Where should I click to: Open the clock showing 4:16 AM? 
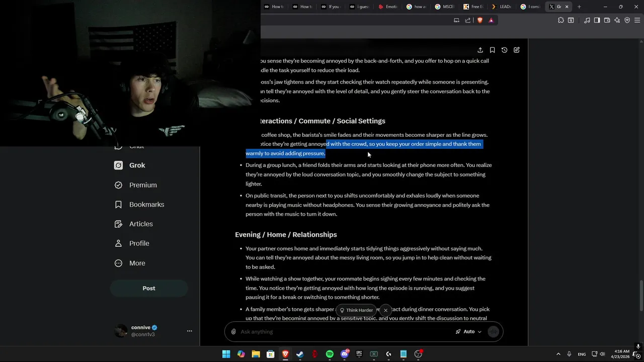(619, 354)
